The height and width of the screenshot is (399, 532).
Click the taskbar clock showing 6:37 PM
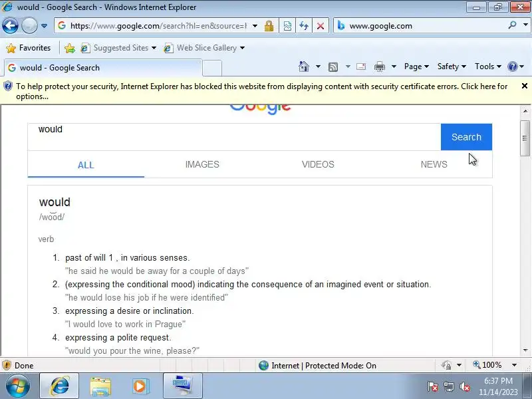[498, 386]
